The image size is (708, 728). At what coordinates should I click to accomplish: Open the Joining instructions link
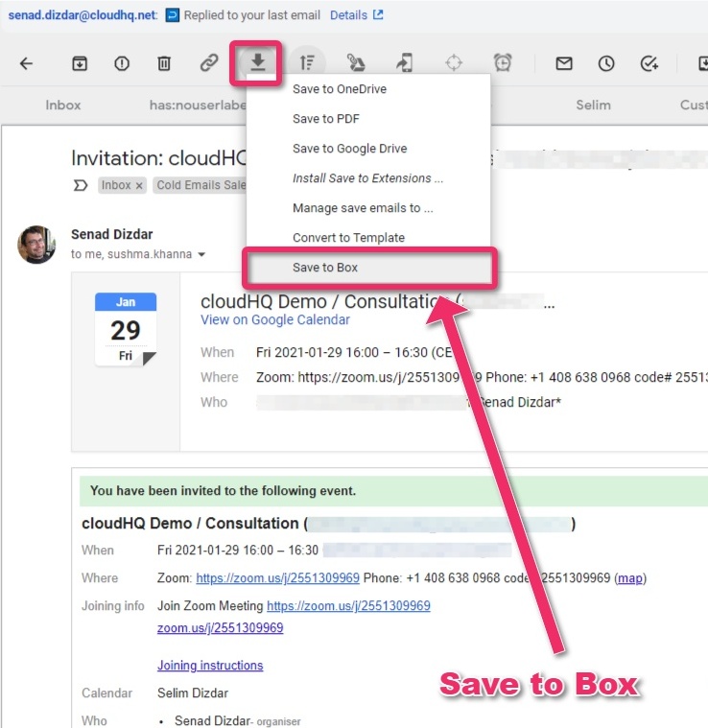pos(210,665)
